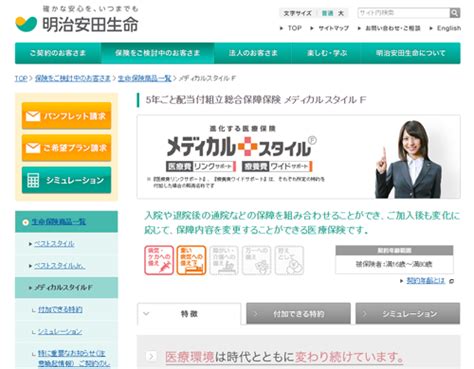
Task: Open the サイトマップ header link
Action: tap(333, 28)
